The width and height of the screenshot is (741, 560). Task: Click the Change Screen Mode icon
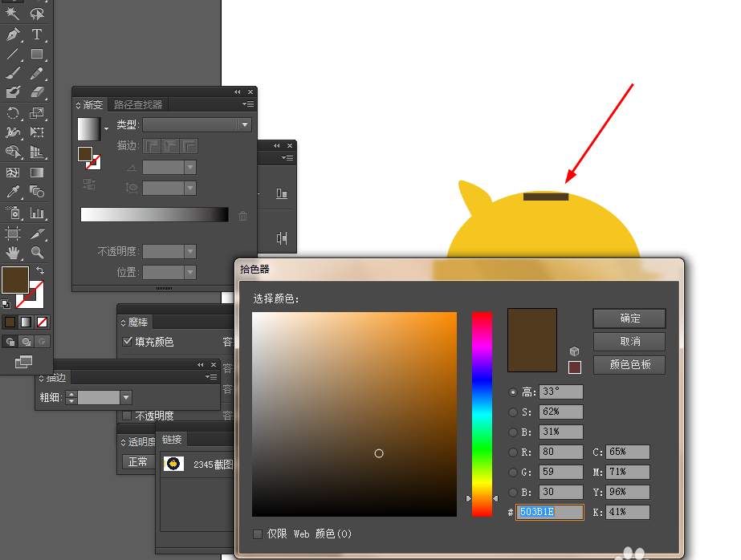(x=23, y=362)
